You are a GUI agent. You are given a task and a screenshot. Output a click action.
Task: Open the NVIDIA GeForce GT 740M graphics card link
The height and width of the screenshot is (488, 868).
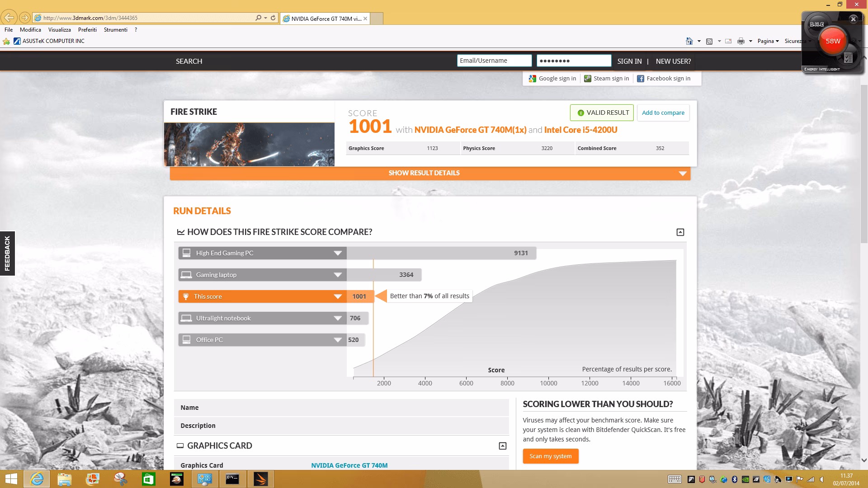coord(349,465)
